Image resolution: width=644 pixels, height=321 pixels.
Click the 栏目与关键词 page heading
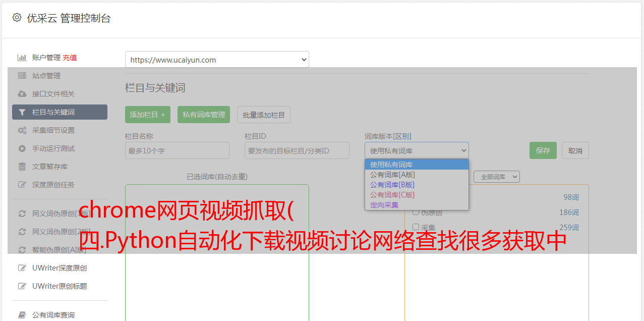click(155, 88)
